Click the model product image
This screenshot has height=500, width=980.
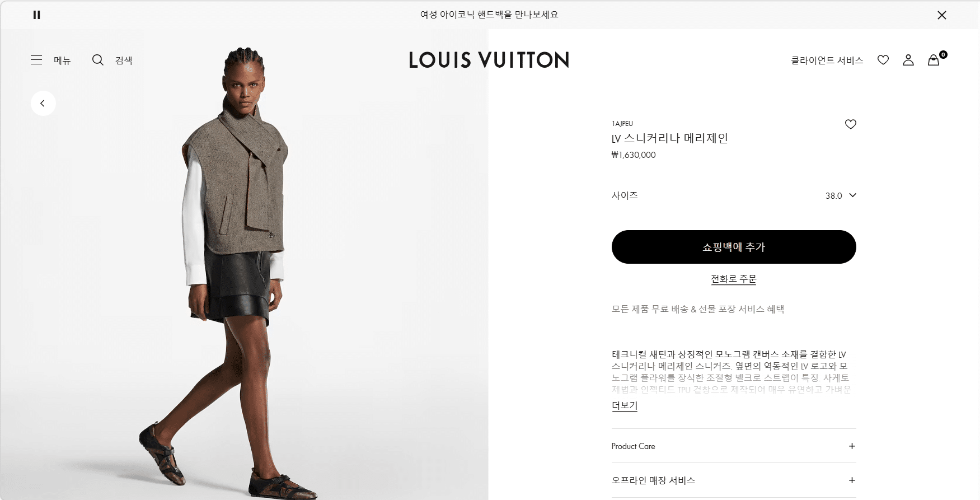[x=244, y=269]
